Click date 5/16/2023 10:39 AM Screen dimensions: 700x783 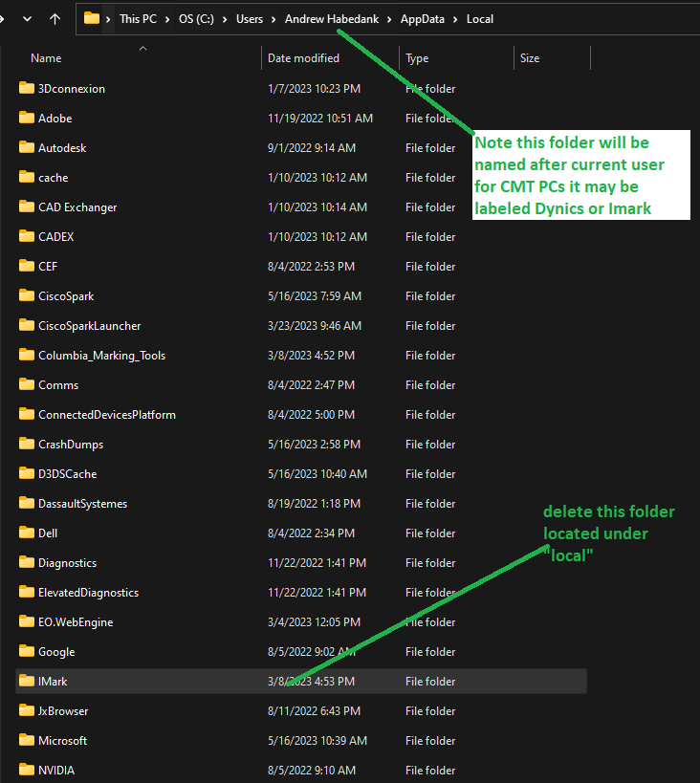point(317,741)
